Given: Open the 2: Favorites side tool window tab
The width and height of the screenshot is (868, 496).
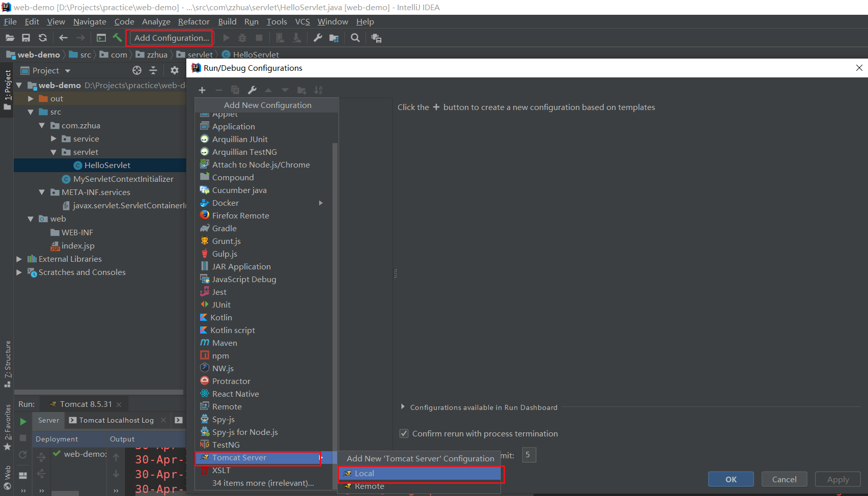Looking at the screenshot, I should [x=7, y=427].
